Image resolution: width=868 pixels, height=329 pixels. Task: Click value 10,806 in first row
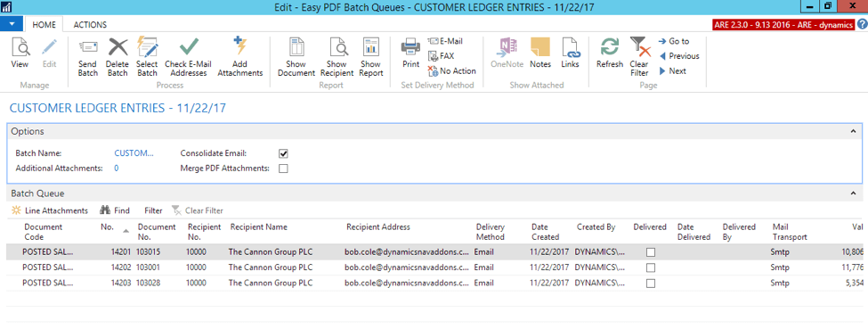click(853, 252)
